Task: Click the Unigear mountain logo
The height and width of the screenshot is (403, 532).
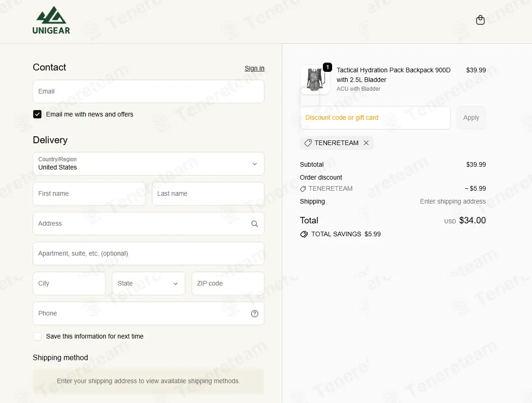Action: (51, 20)
